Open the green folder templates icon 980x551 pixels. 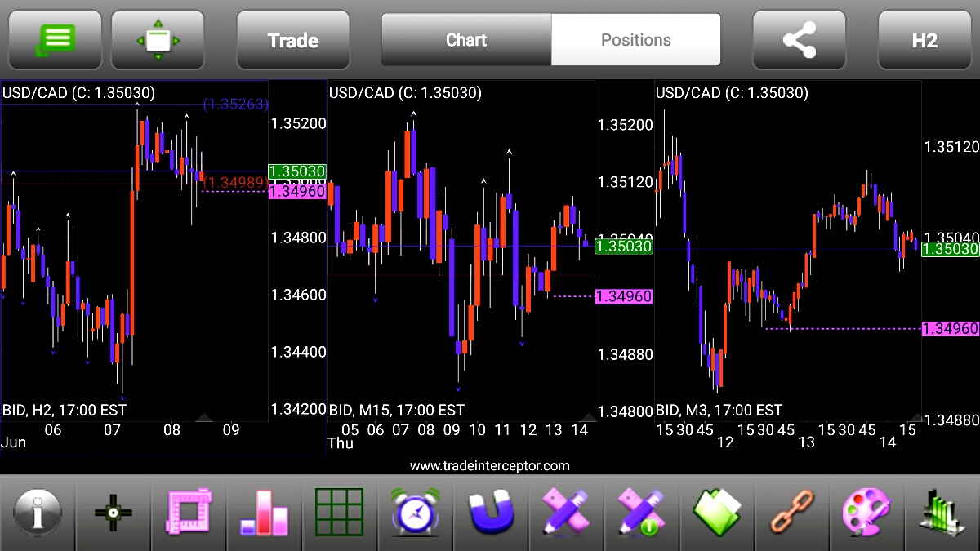click(x=717, y=513)
